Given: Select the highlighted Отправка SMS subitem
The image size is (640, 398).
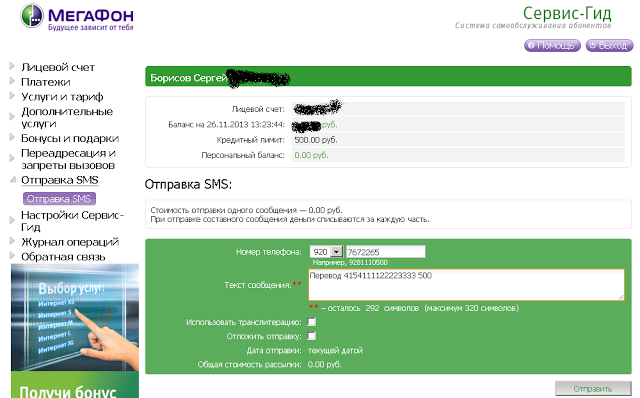Looking at the screenshot, I should (59, 199).
